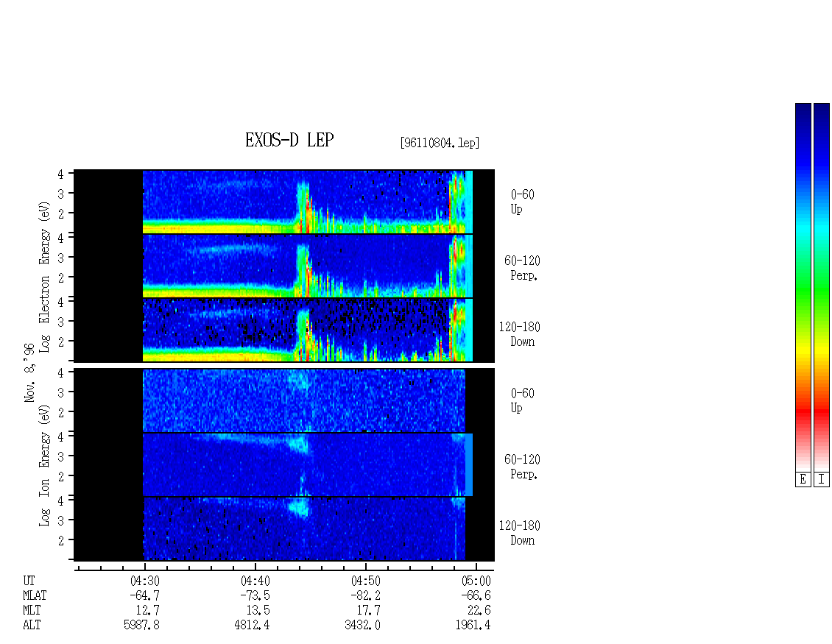This screenshot has width=832, height=644.
Task: Select the E label box under the color bar
Action: point(803,480)
